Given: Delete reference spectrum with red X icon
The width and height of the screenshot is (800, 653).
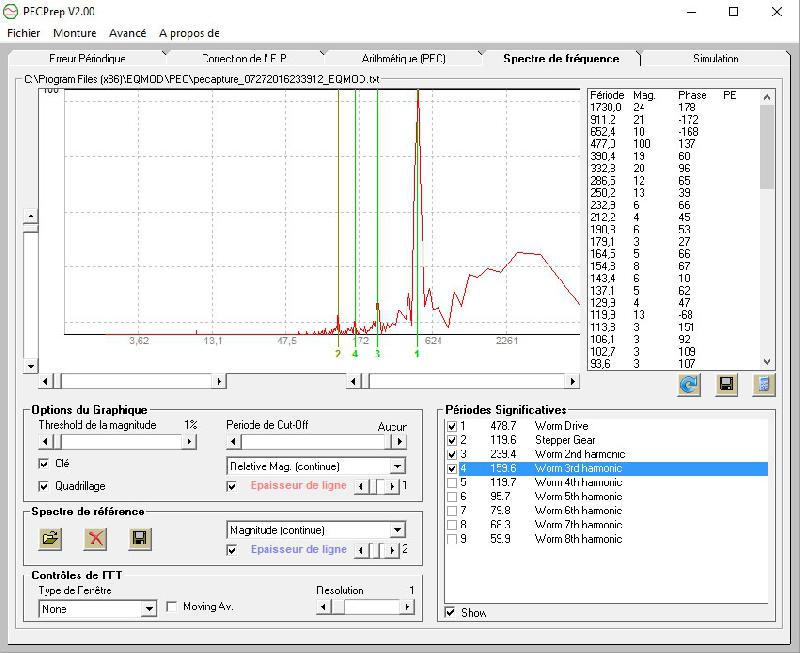Looking at the screenshot, I should (95, 539).
